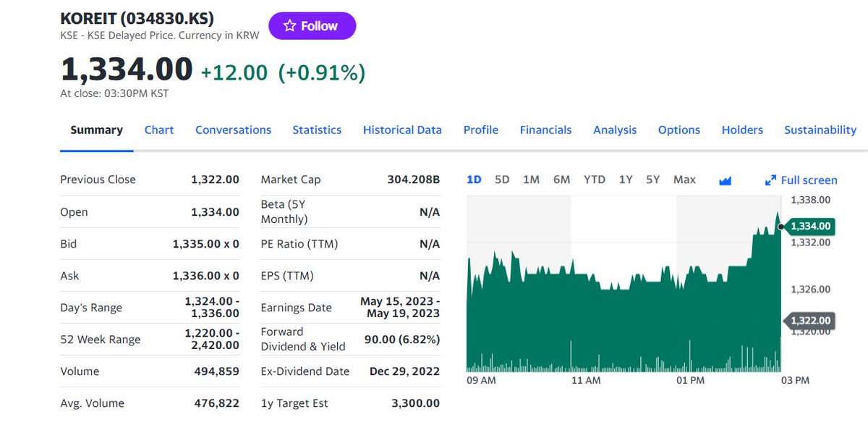Click the Follow star button

312,26
